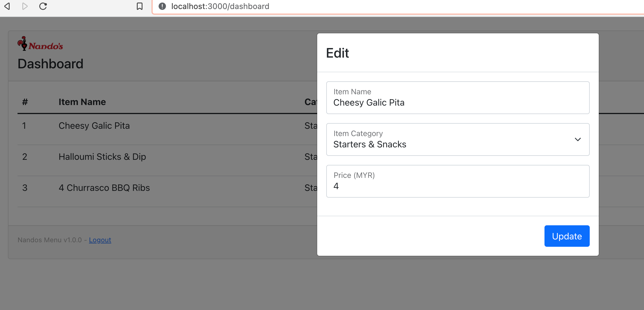Bookmark the page using the bookmark icon
This screenshot has height=310, width=644.
(140, 6)
